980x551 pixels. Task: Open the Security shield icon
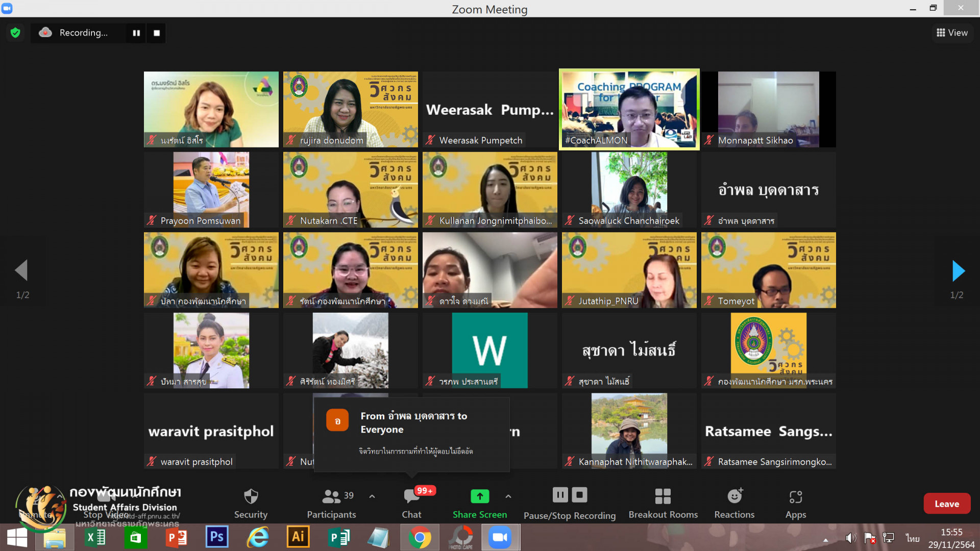click(x=251, y=496)
